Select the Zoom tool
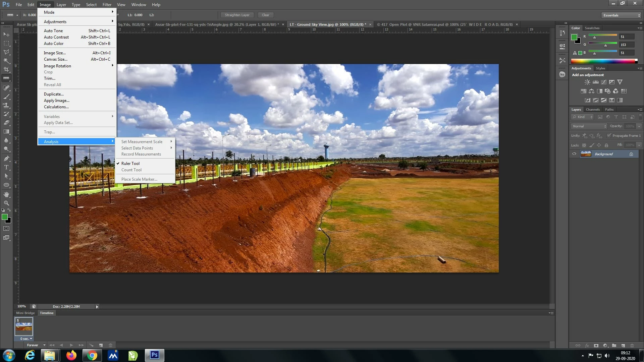The image size is (644, 362). click(6, 203)
